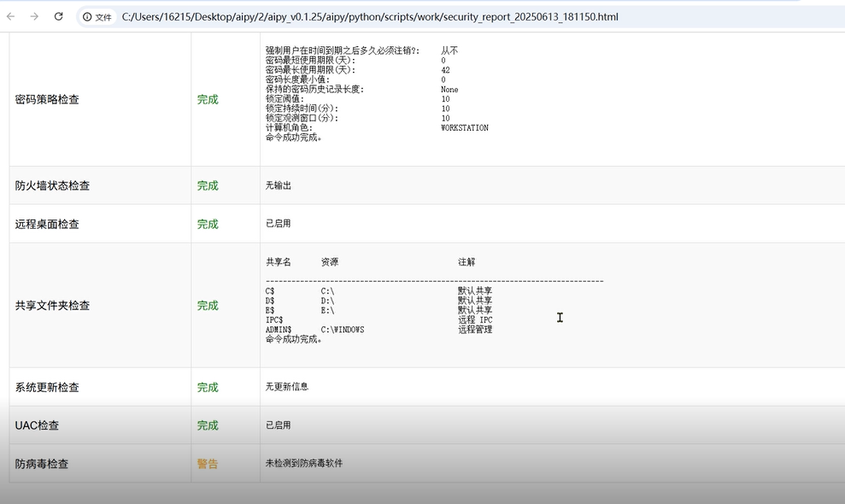
Task: Click the None password history value
Action: click(449, 90)
